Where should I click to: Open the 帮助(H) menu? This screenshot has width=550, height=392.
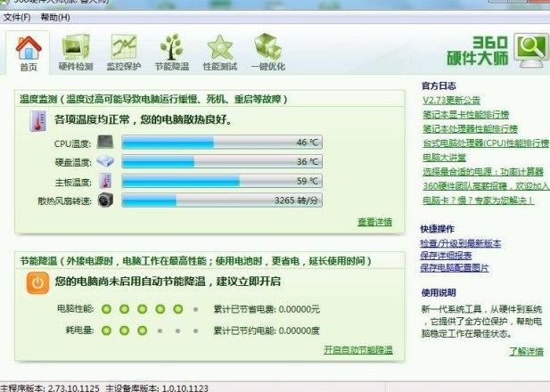tap(55, 17)
